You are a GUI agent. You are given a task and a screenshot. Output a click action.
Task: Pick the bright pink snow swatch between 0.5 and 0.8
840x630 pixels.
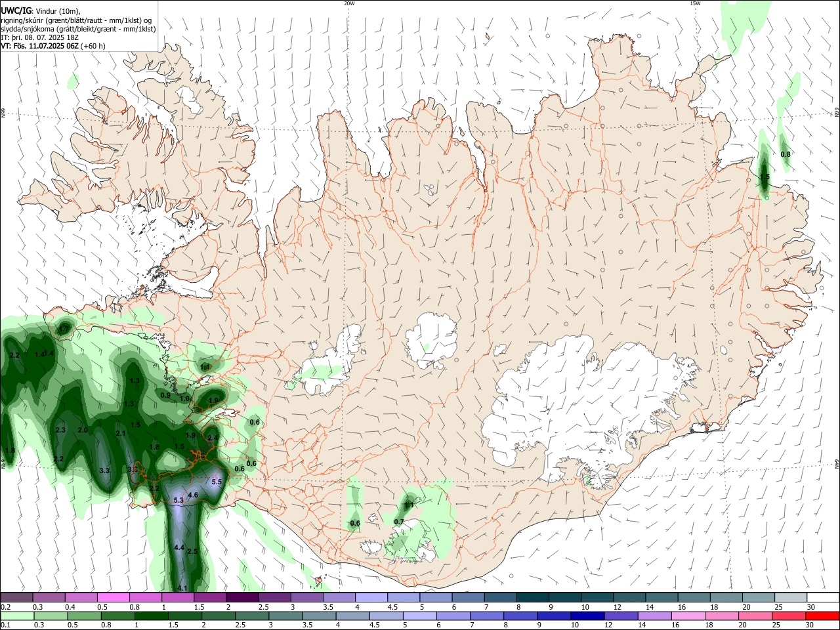pos(113,598)
